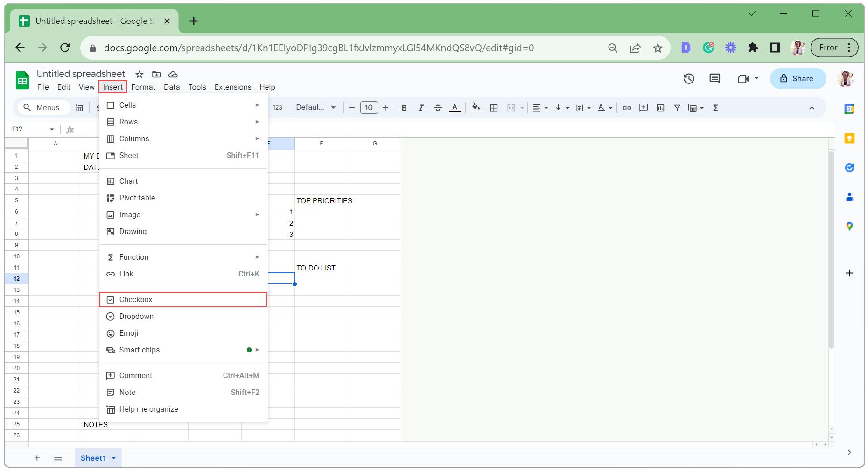This screenshot has height=470, width=868.
Task: Open the font family dropdown
Action: (x=315, y=107)
